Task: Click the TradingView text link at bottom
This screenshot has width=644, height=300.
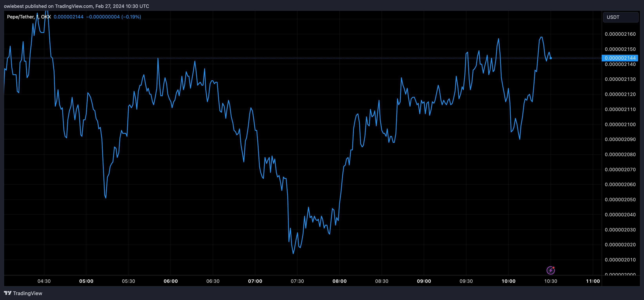Action: click(x=27, y=293)
